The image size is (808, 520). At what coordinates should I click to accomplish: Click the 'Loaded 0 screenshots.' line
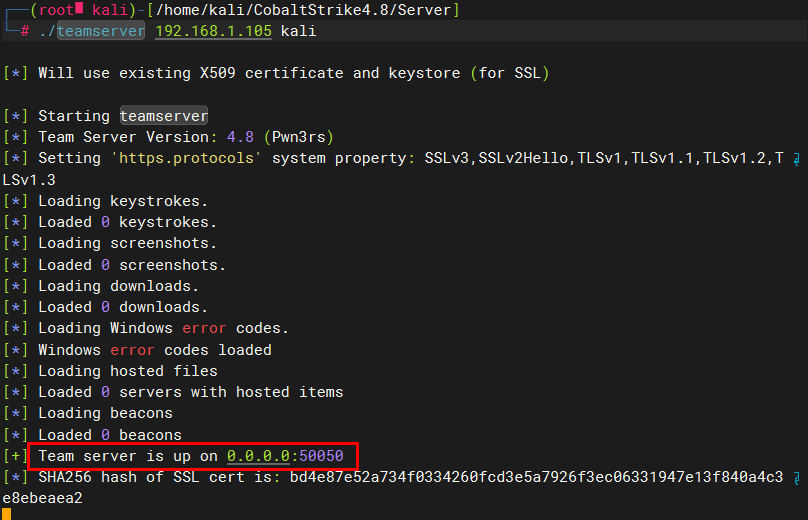tap(114, 265)
